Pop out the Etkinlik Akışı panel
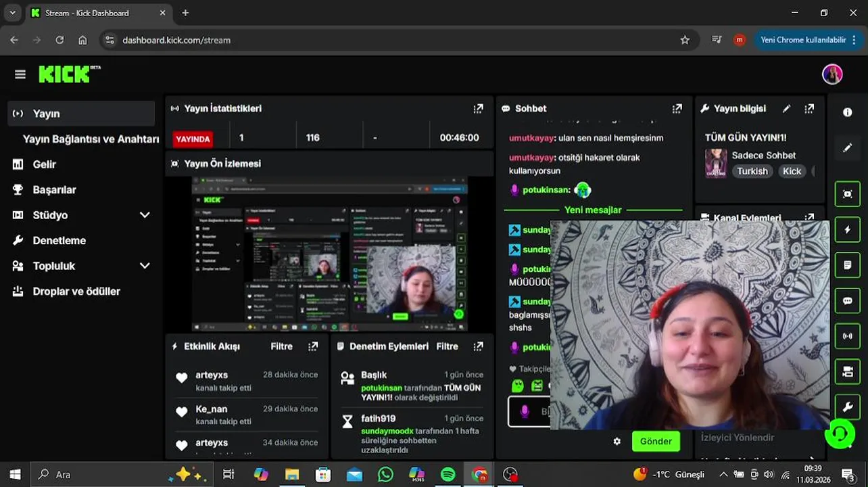The width and height of the screenshot is (868, 487). [313, 346]
